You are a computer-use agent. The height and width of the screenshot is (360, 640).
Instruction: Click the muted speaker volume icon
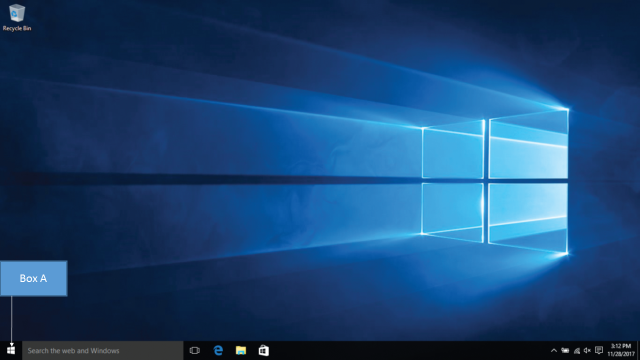tap(587, 351)
